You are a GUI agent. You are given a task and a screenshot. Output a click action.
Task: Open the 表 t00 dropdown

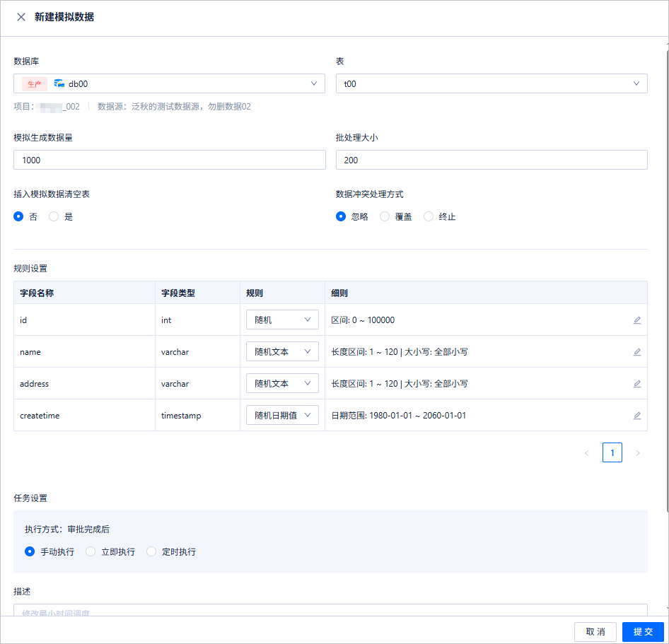click(x=491, y=83)
